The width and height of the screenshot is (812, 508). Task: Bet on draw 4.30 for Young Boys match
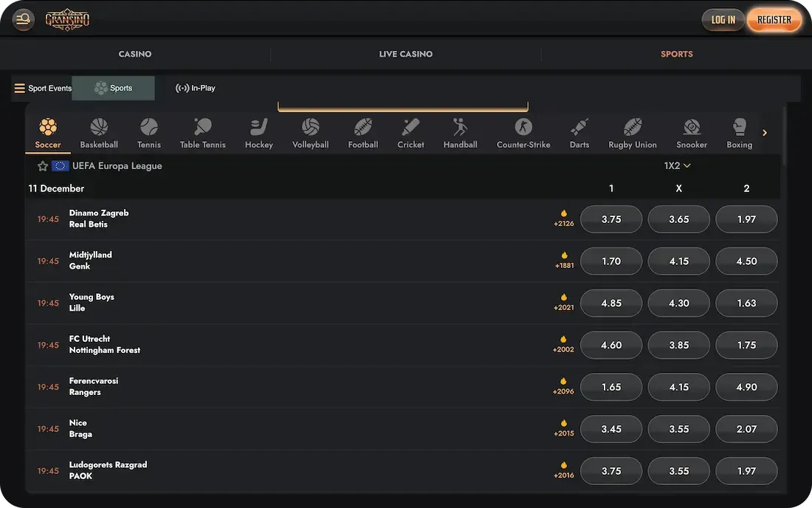(x=678, y=303)
